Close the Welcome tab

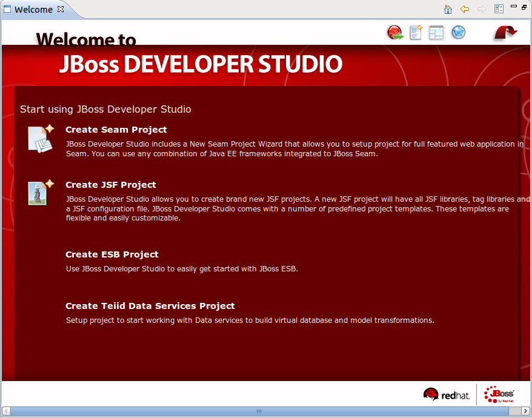[61, 9]
